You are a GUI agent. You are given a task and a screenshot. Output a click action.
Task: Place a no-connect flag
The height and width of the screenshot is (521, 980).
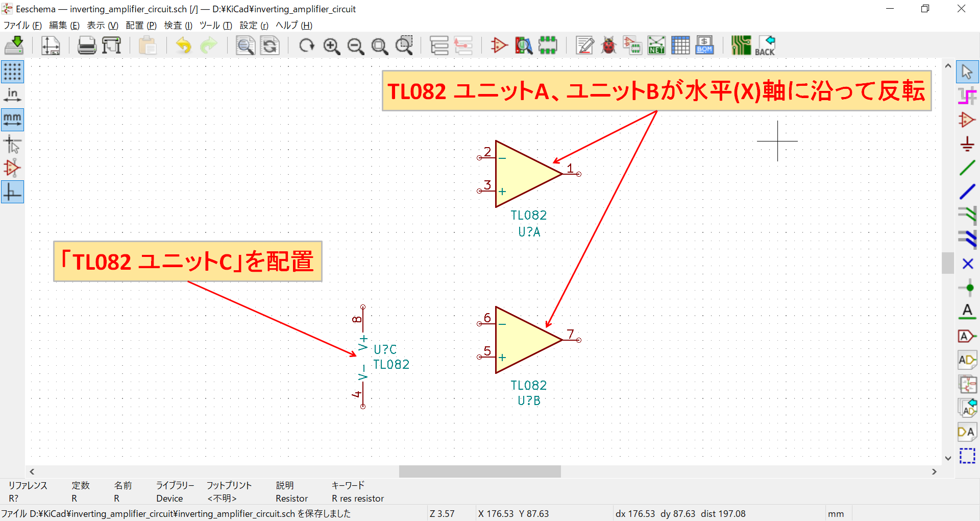967,264
